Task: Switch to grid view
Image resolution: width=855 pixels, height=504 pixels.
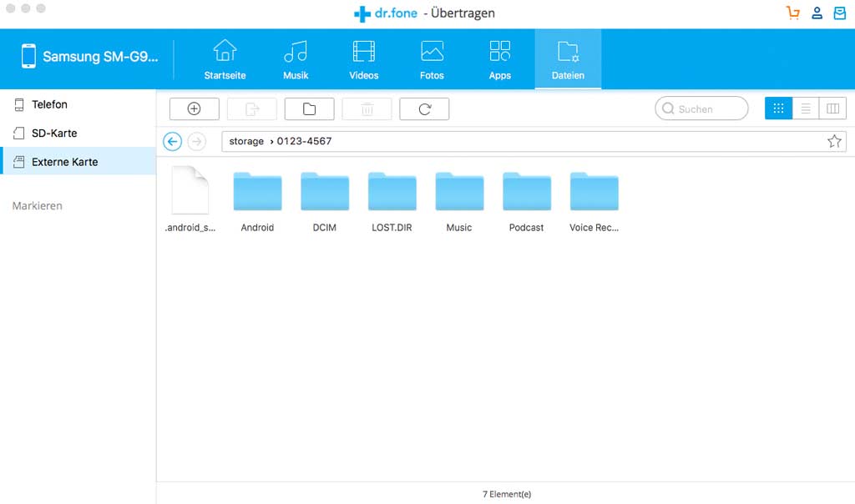Action: pyautogui.click(x=778, y=108)
